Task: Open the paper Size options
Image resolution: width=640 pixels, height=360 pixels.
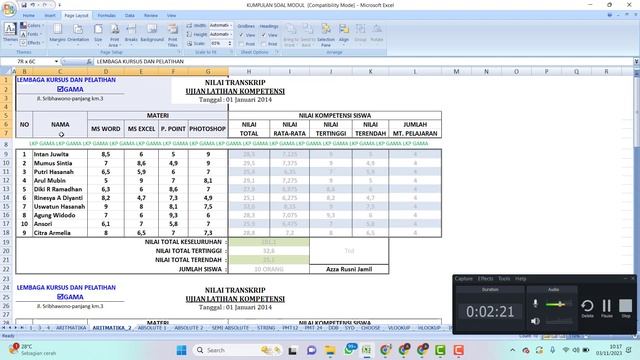Action: 98,33
